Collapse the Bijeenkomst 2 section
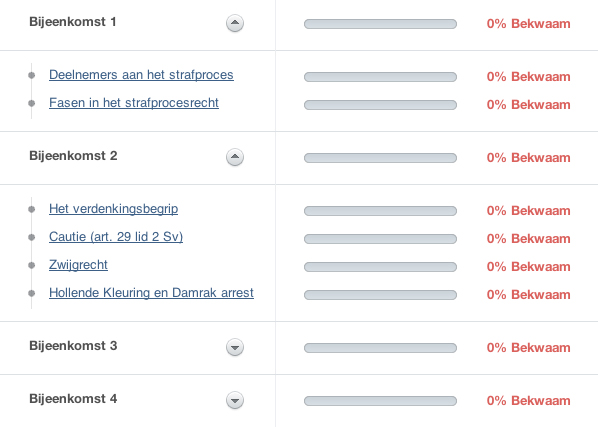The image size is (598, 427). [235, 157]
